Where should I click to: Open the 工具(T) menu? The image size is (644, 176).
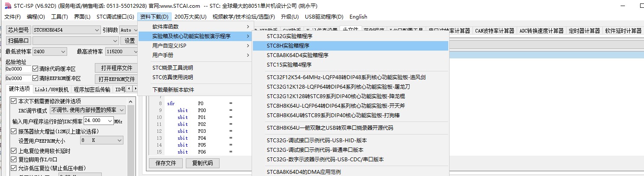point(60,17)
